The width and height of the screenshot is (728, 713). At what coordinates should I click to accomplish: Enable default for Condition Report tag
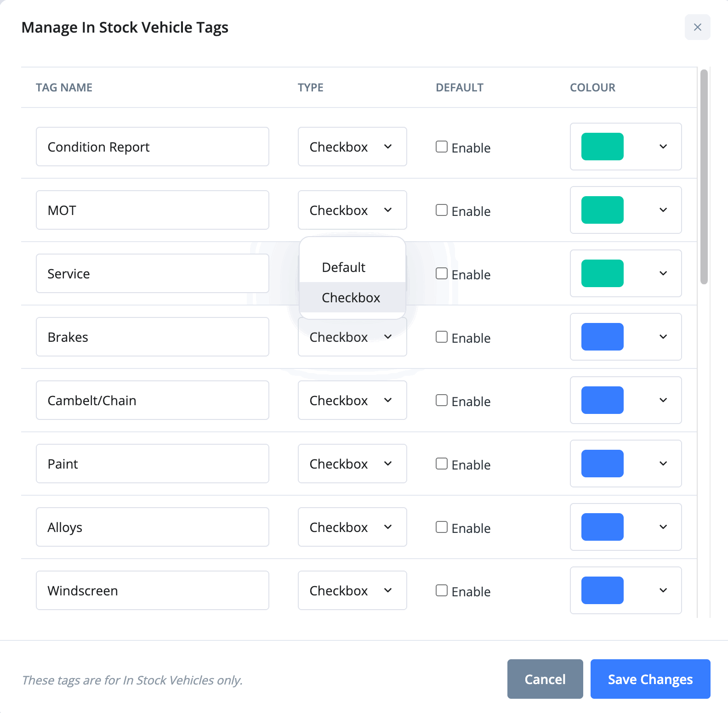442,147
